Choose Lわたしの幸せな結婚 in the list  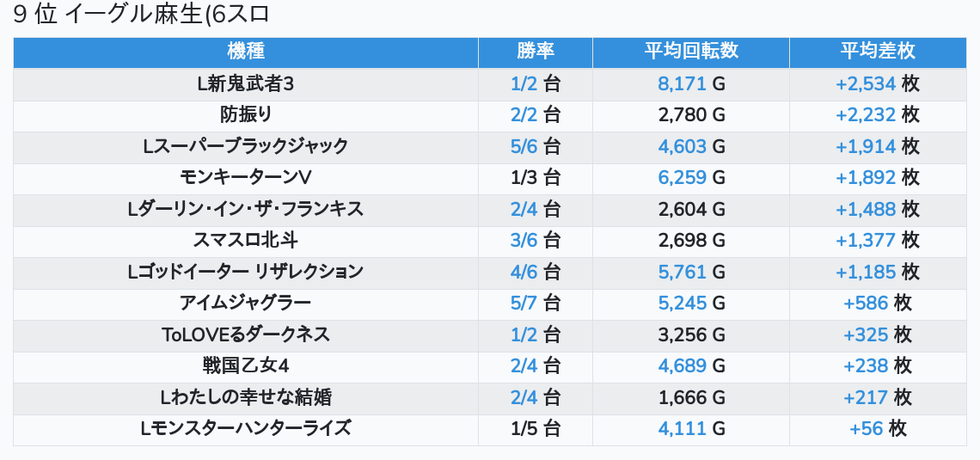(x=246, y=397)
